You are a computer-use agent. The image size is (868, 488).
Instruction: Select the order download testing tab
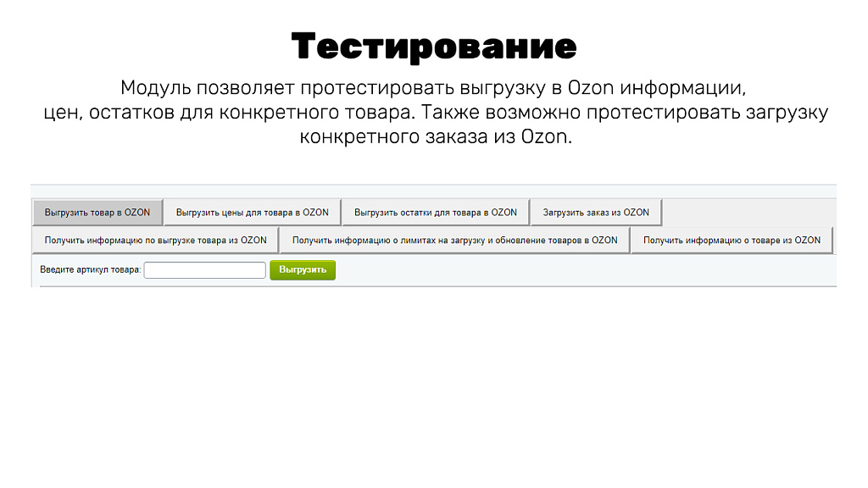pyautogui.click(x=595, y=212)
